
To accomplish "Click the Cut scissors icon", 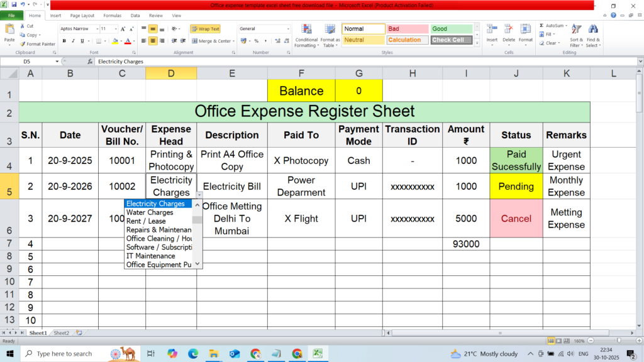I will pyautogui.click(x=23, y=26).
